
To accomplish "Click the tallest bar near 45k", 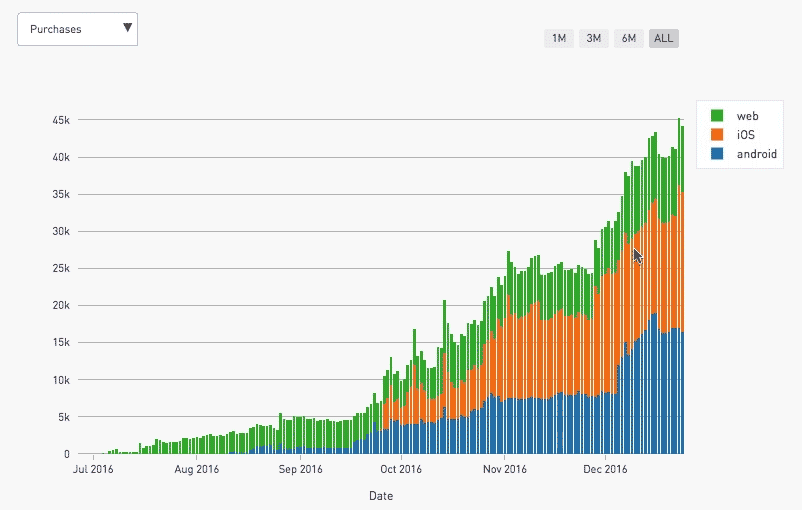I will pos(679,286).
